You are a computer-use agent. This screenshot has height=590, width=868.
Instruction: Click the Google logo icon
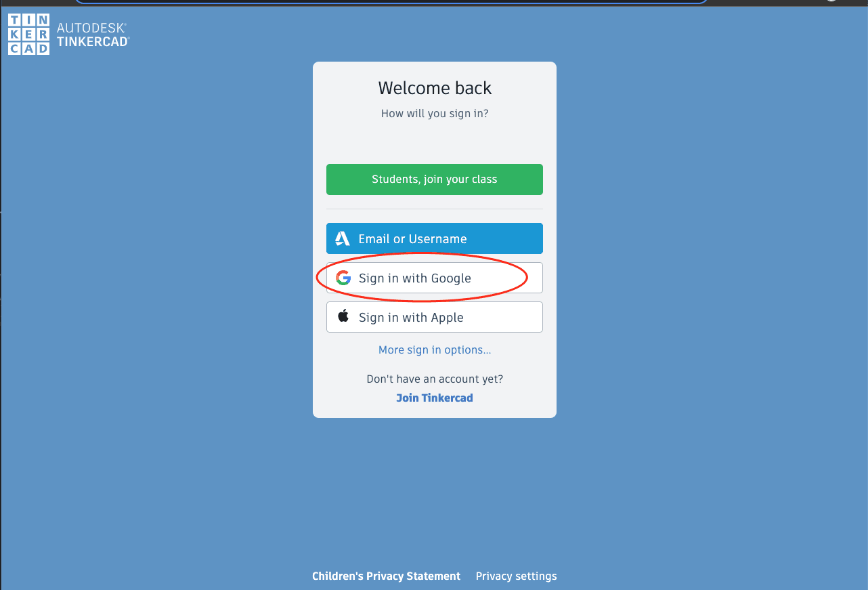click(343, 278)
